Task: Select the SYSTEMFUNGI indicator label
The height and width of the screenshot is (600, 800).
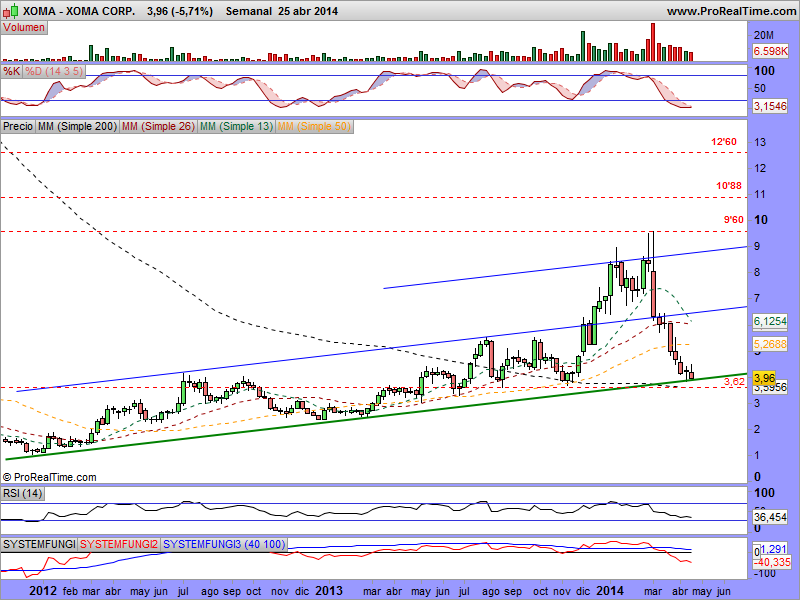Action: [x=39, y=544]
